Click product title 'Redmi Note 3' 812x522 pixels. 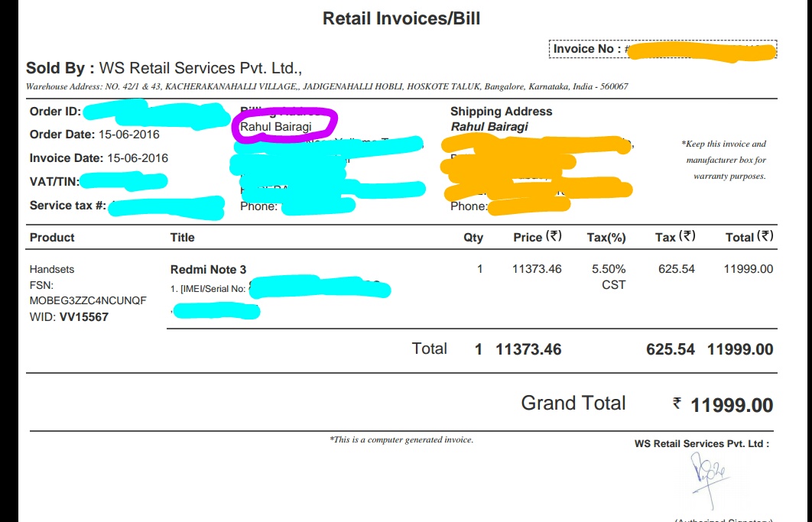208,269
